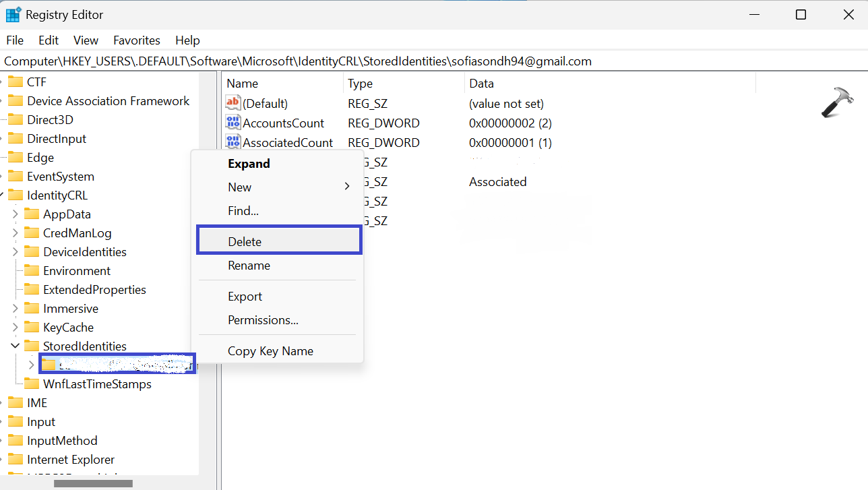Click the Immersive folder icon
The image size is (868, 490).
pos(32,308)
